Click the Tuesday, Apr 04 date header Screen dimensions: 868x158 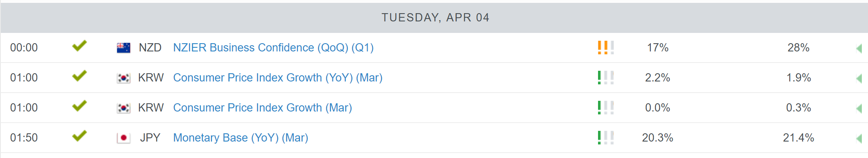point(434,18)
